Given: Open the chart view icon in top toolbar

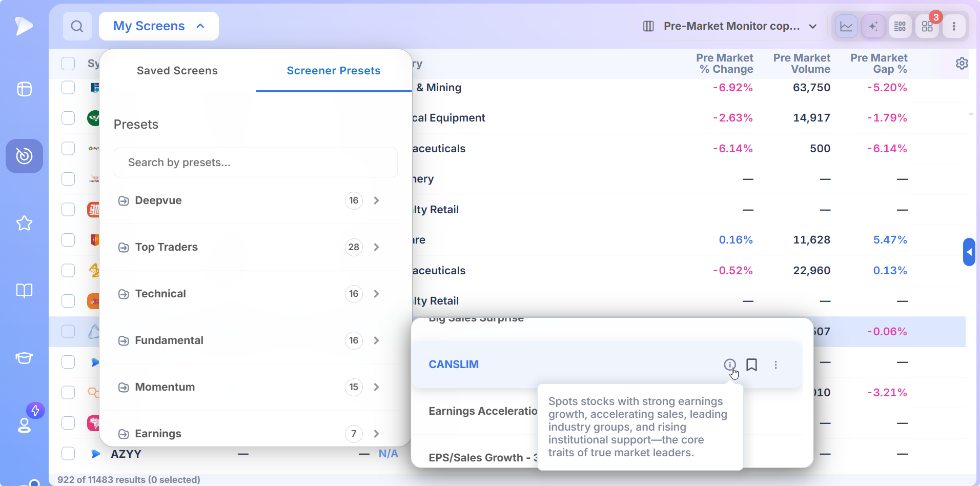Looking at the screenshot, I should tap(846, 26).
